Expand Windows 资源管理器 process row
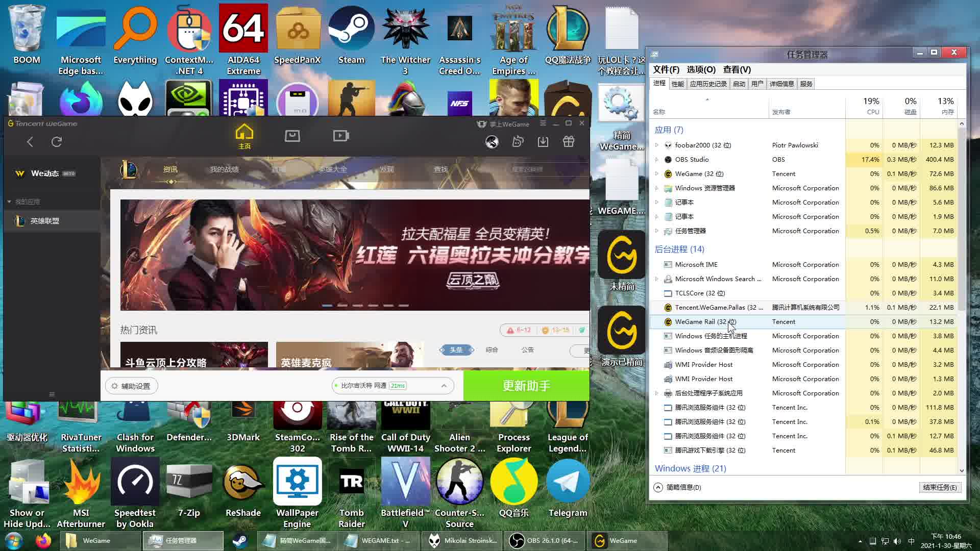Image resolution: width=980 pixels, height=551 pixels. click(657, 188)
